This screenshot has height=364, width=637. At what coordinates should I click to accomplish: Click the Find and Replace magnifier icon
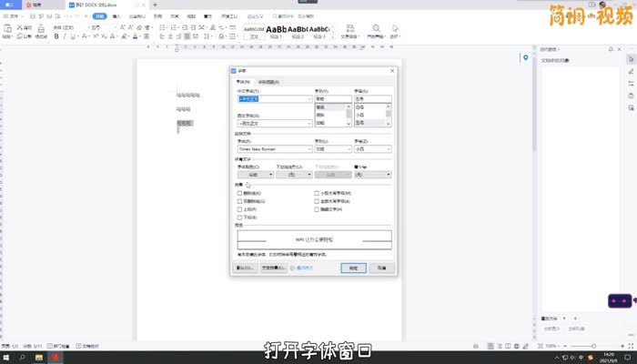[x=376, y=28]
